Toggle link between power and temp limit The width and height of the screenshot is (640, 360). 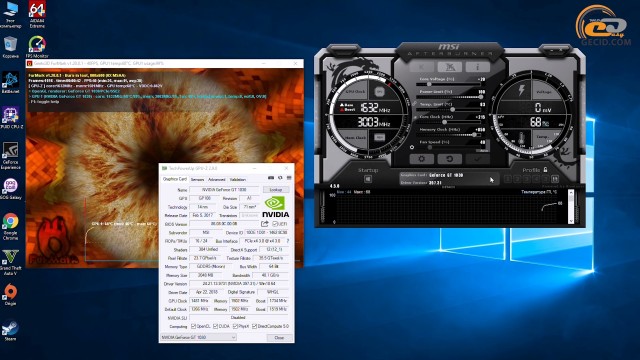pos(414,103)
